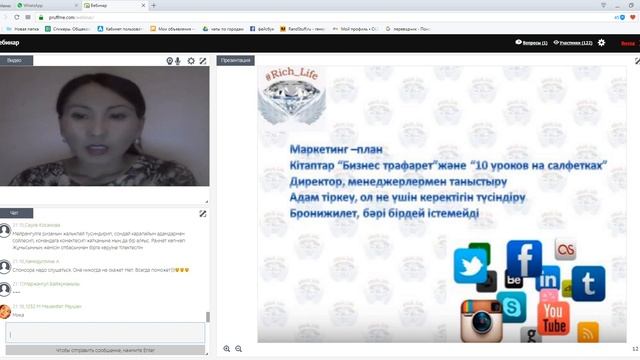The height and width of the screenshot is (360, 640).
Task: Click the "Бронижилет, бәрі бірдей істемейді" slide line
Action: (384, 213)
